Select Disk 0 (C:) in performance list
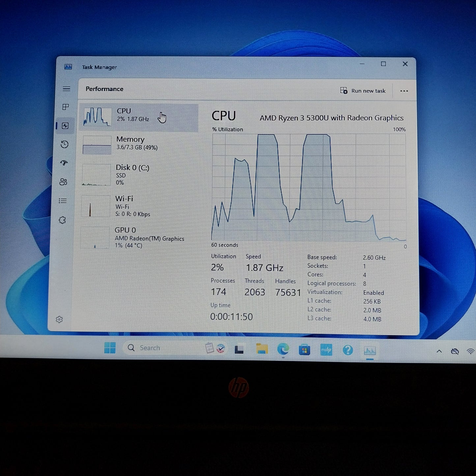This screenshot has height=476, width=476. 138,175
